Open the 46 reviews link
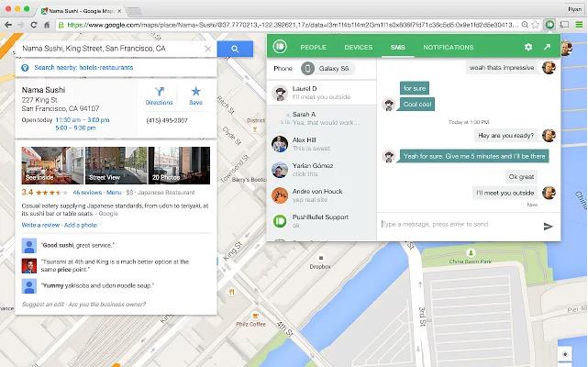 coord(87,193)
